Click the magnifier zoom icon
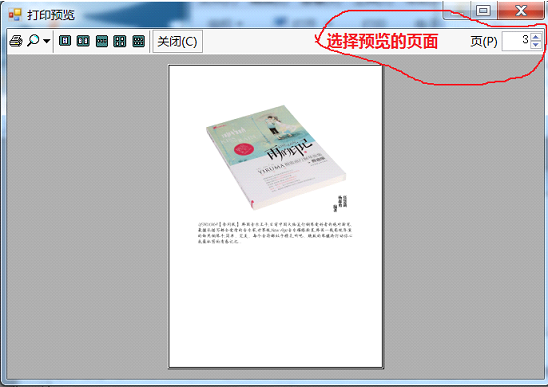The width and height of the screenshot is (548, 387). click(33, 41)
